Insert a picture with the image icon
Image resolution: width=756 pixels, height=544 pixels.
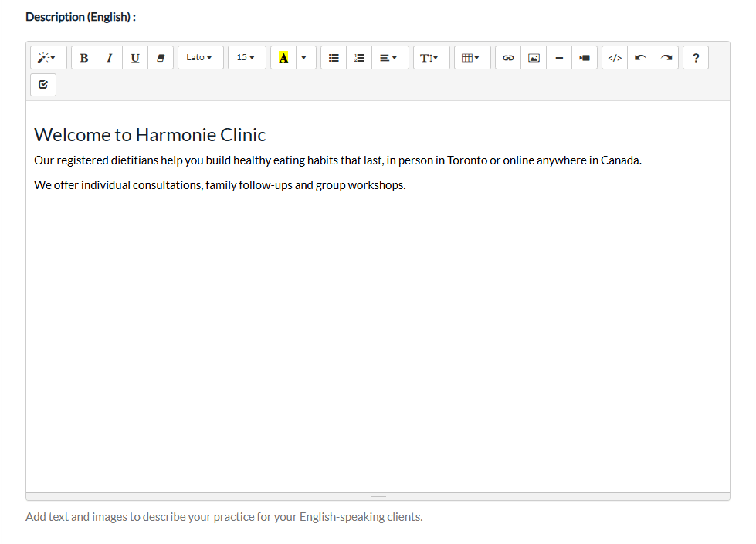534,58
